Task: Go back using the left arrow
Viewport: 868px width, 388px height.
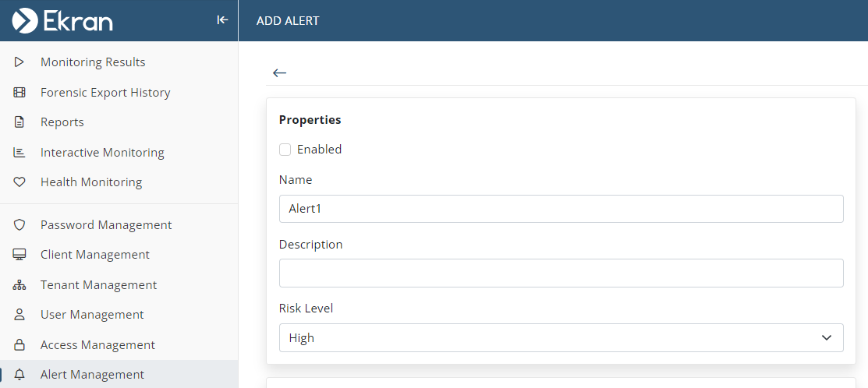Action: (279, 73)
